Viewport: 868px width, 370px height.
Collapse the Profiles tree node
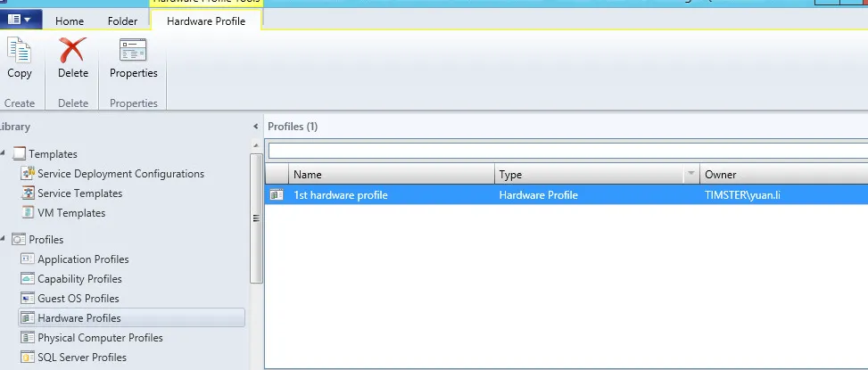tap(4, 239)
